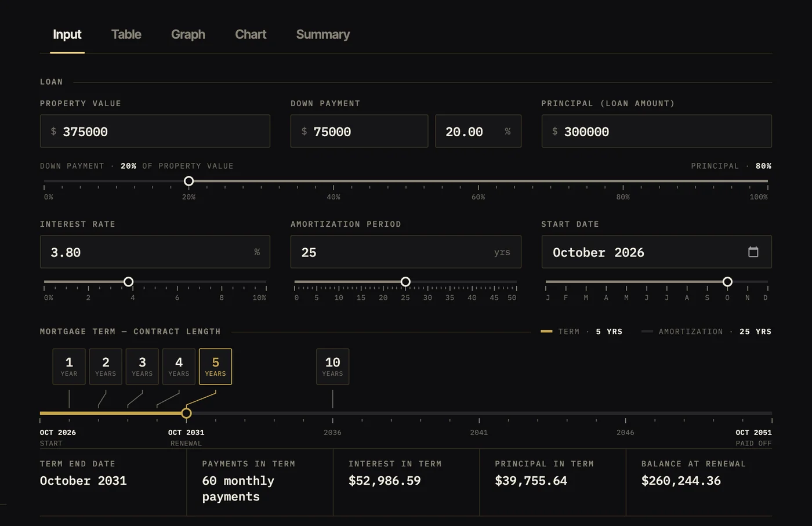Edit the Down Payment dollar amount field
The image size is (812, 526).
(x=359, y=131)
